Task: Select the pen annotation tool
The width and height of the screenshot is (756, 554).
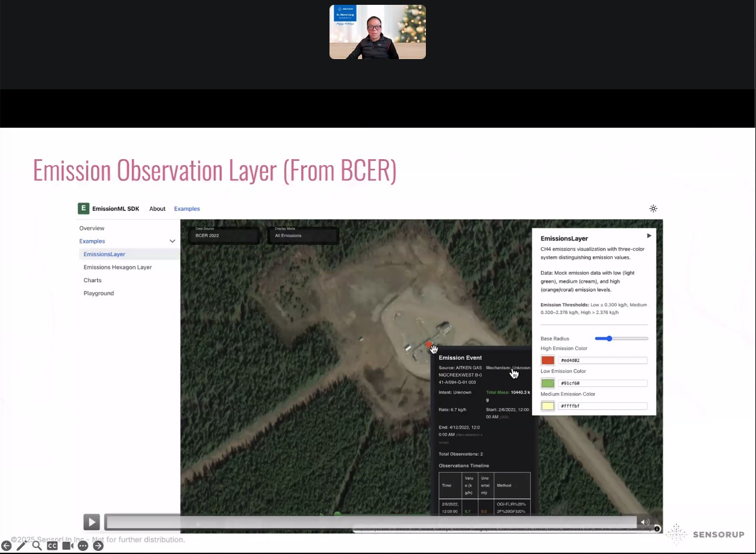Action: point(21,546)
